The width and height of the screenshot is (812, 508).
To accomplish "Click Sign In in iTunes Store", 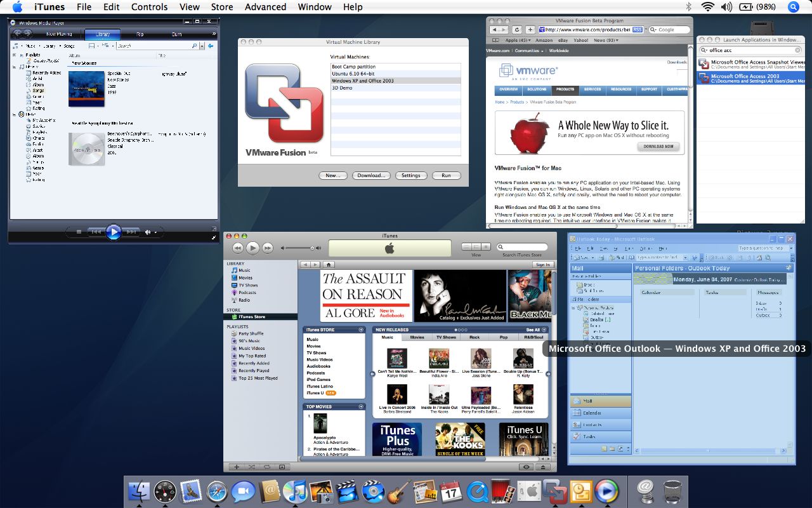I will click(542, 265).
